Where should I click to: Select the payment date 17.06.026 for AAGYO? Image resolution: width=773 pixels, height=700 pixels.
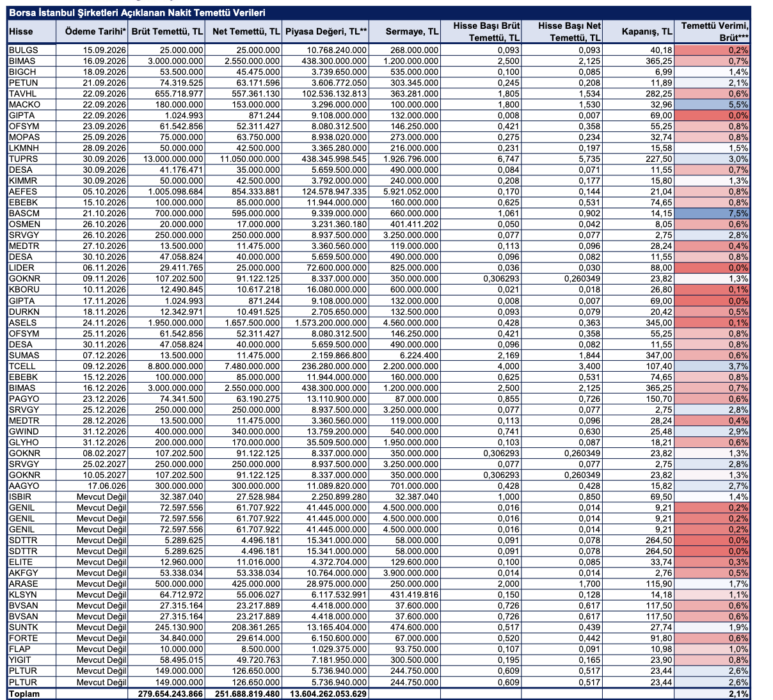coord(108,486)
